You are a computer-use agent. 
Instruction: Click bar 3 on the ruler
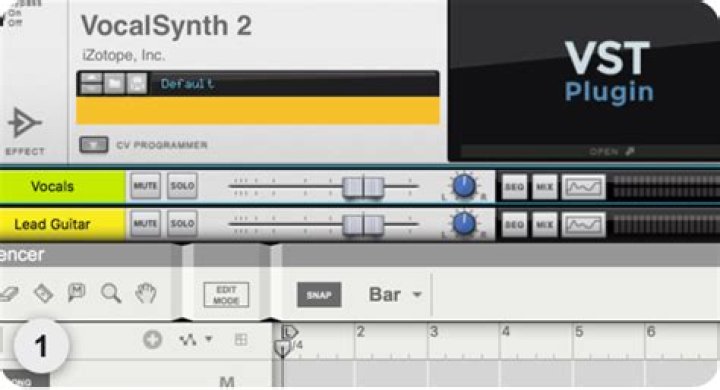(x=434, y=332)
